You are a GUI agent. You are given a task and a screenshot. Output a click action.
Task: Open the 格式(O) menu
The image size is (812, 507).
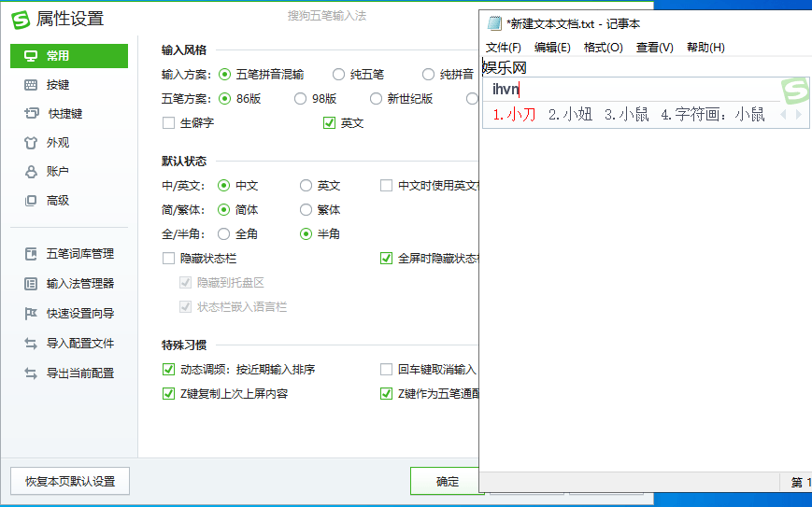(x=603, y=48)
